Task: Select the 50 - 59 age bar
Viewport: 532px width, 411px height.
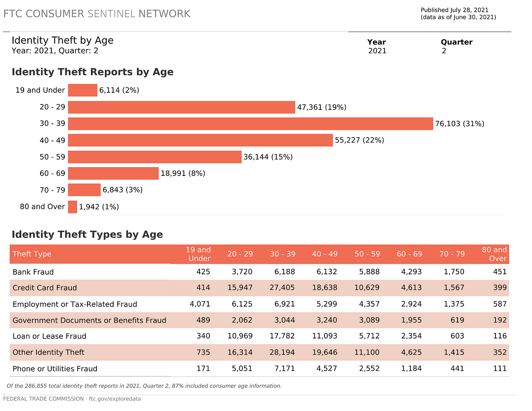Action: click(x=155, y=157)
